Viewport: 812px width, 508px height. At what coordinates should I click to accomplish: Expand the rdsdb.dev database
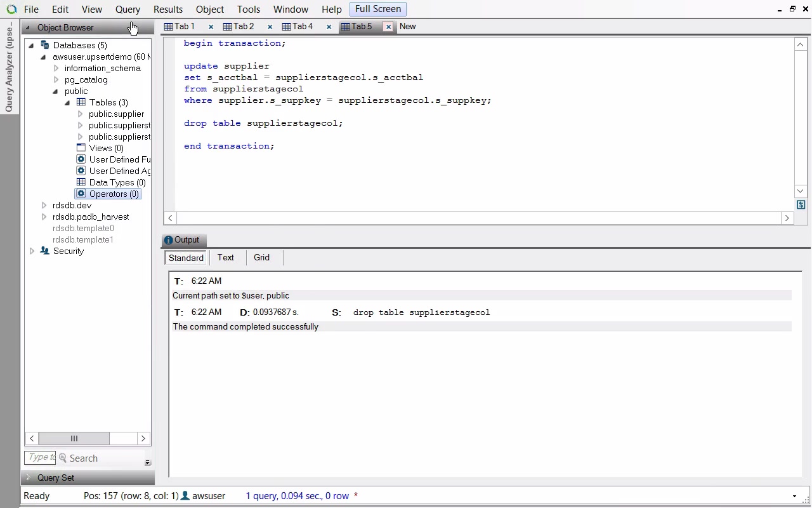[44, 205]
